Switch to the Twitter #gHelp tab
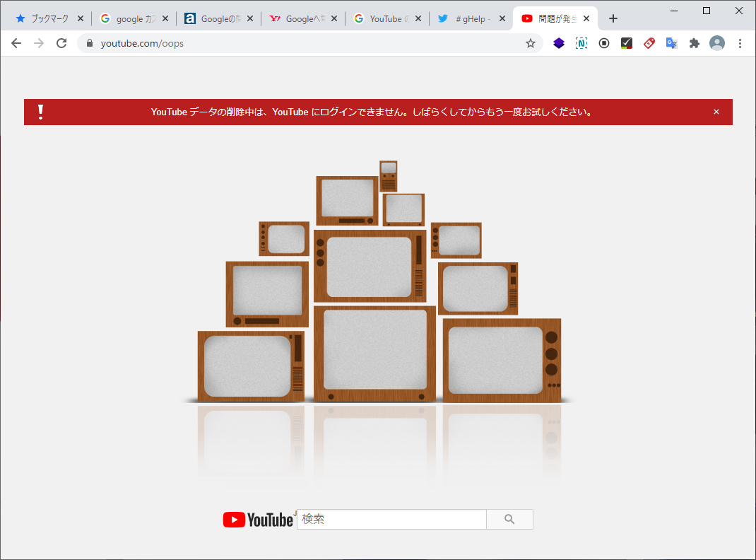The image size is (756, 560). [x=471, y=19]
